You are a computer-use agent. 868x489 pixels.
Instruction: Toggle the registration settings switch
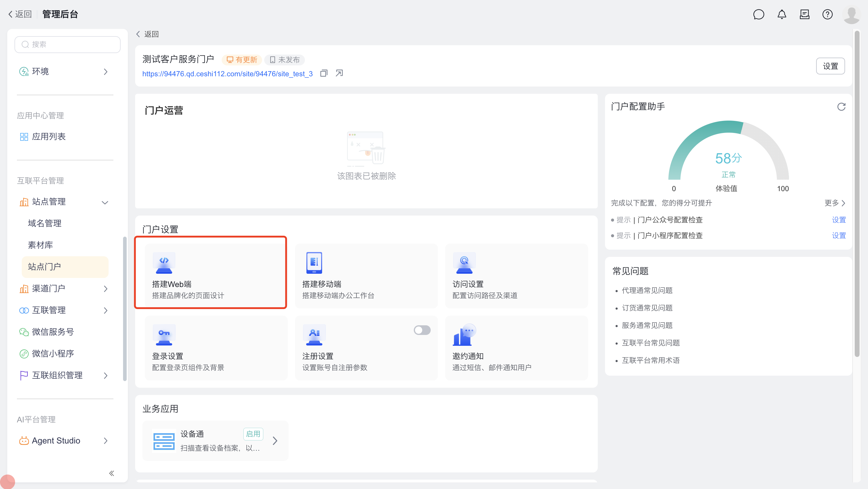pos(422,330)
